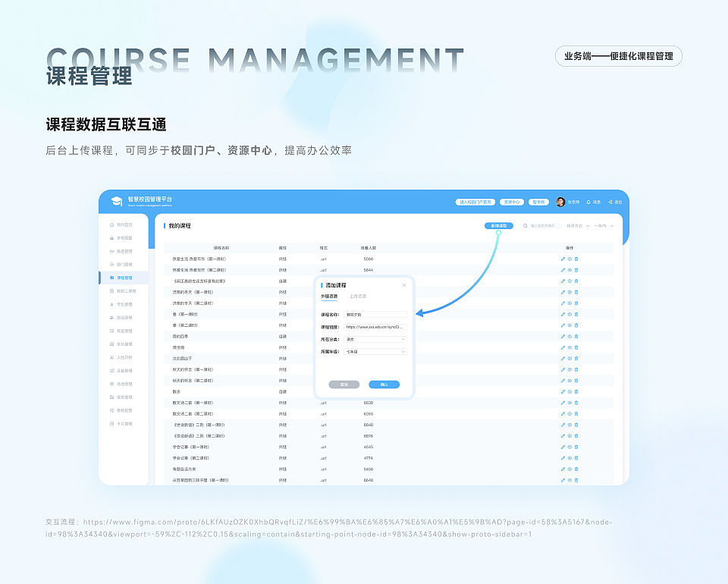Toggle view eye for 雨的四季 row
The image size is (728, 584).
(570, 337)
